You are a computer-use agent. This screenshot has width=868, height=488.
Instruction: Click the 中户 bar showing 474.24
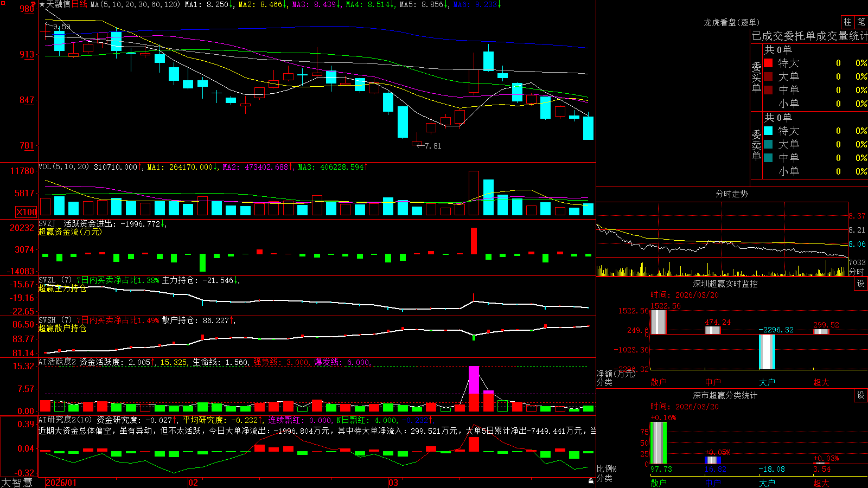click(713, 330)
